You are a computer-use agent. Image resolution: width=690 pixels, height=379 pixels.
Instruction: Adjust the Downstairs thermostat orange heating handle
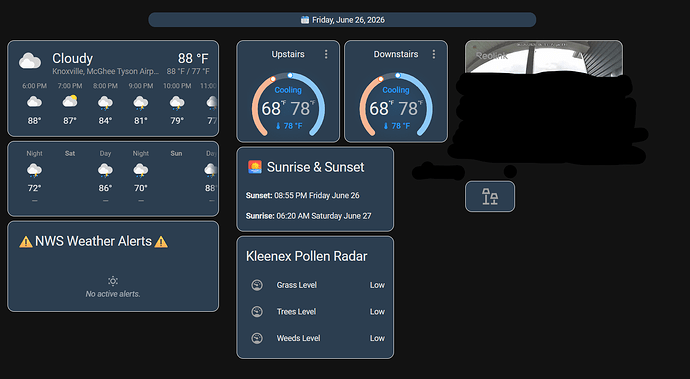pos(381,79)
